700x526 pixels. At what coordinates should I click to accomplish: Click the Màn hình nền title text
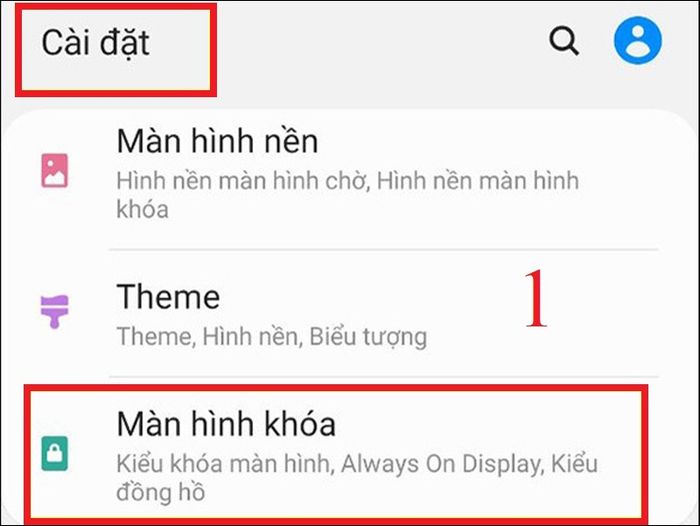click(217, 141)
